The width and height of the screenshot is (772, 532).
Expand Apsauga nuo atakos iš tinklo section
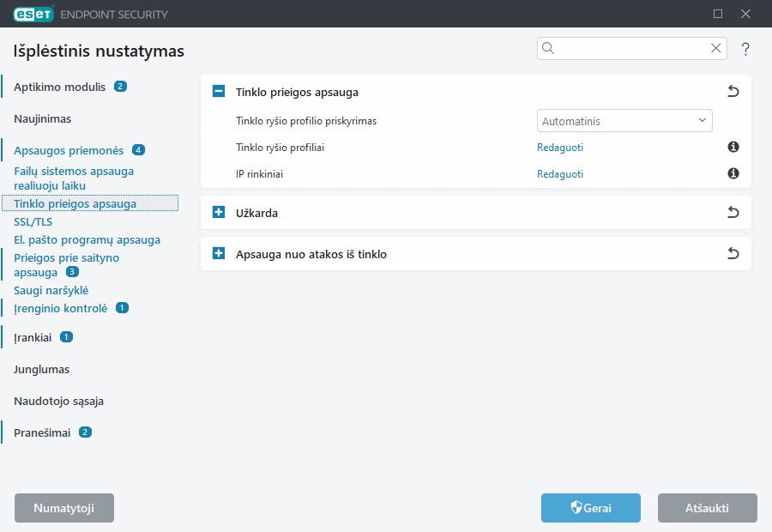[219, 254]
